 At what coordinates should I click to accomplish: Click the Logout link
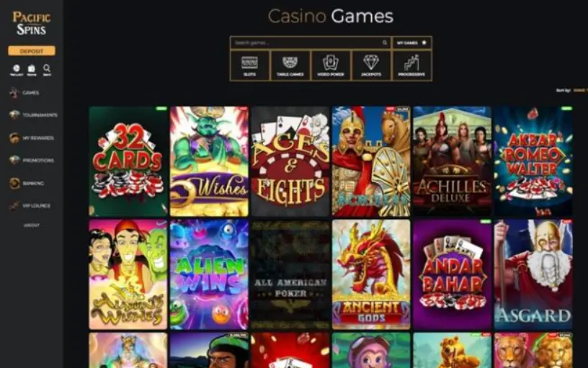point(32,225)
